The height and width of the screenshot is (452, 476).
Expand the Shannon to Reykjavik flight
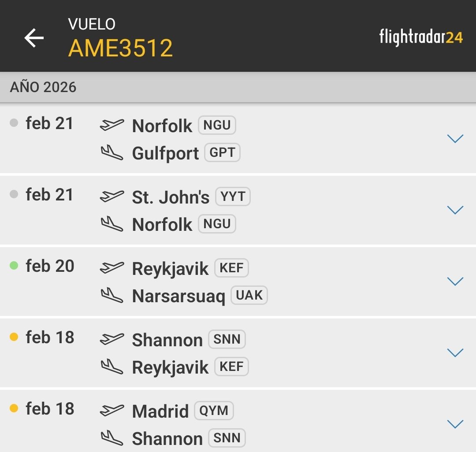tap(455, 353)
